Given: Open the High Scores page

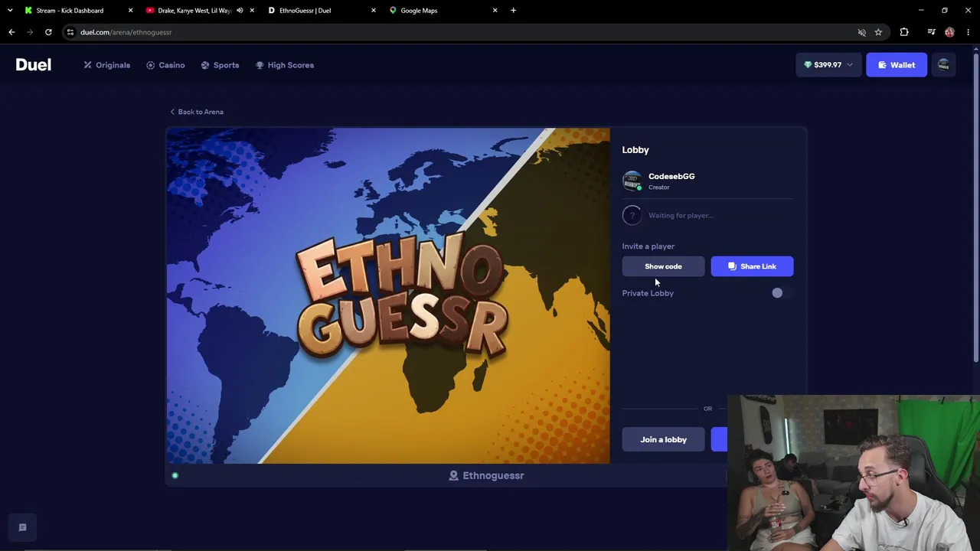Looking at the screenshot, I should point(285,65).
